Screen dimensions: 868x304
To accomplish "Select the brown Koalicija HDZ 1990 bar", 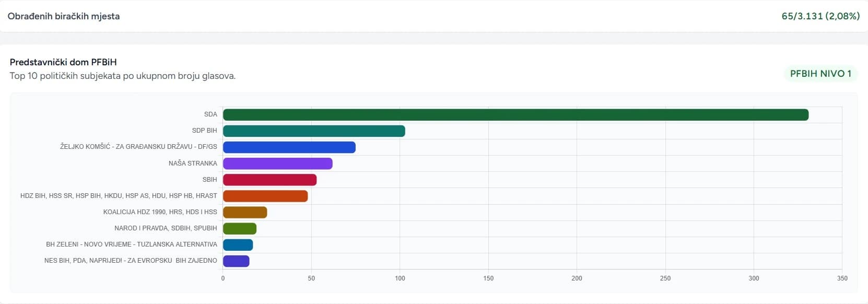I will pos(245,212).
